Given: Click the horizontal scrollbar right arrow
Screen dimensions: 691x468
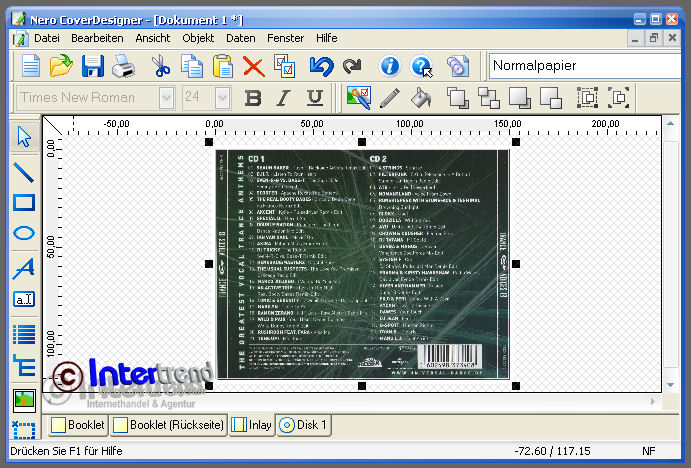Looking at the screenshot, I should coord(653,401).
